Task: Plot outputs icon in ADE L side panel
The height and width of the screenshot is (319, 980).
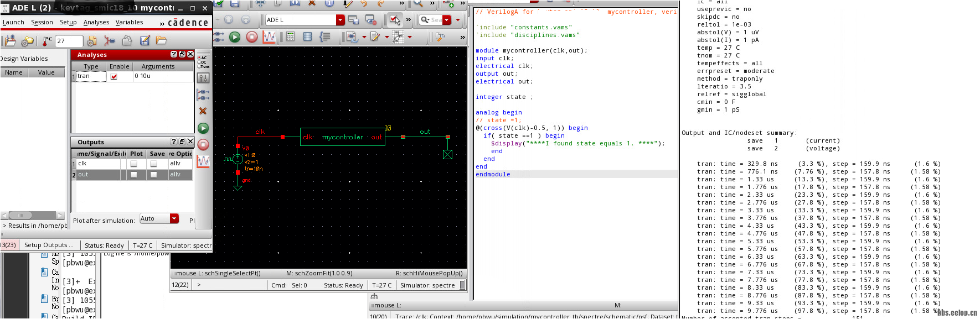Action: click(203, 161)
